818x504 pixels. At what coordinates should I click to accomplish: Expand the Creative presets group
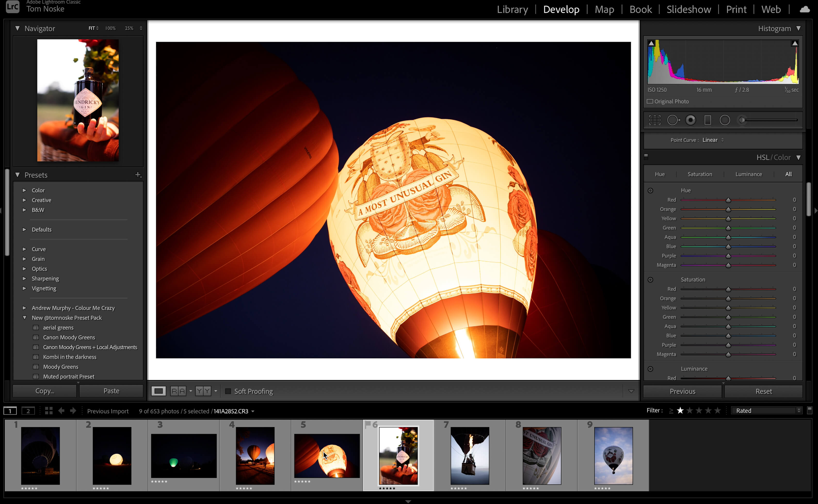click(x=23, y=200)
